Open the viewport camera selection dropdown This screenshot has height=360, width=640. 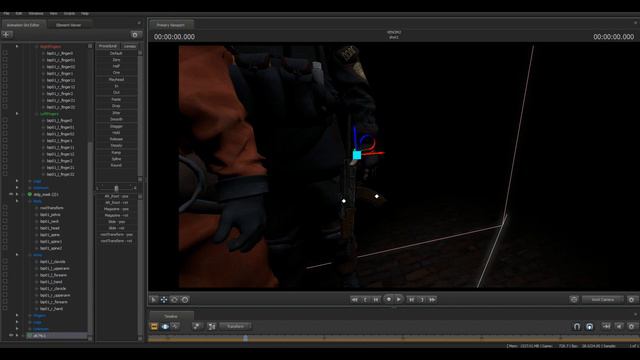point(603,300)
